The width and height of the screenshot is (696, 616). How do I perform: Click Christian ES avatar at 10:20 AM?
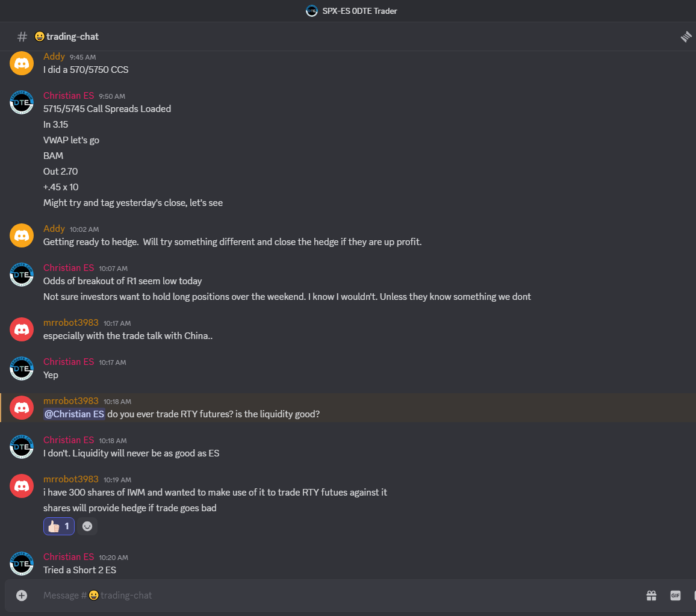(x=22, y=564)
